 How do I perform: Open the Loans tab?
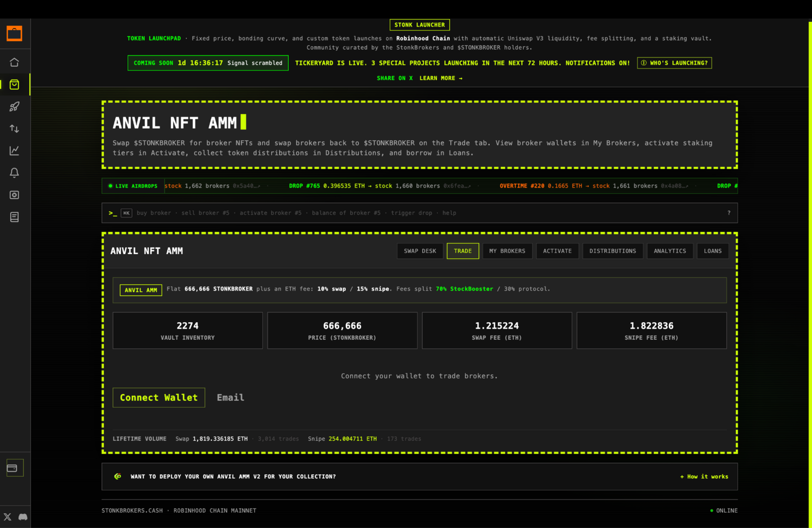(713, 251)
